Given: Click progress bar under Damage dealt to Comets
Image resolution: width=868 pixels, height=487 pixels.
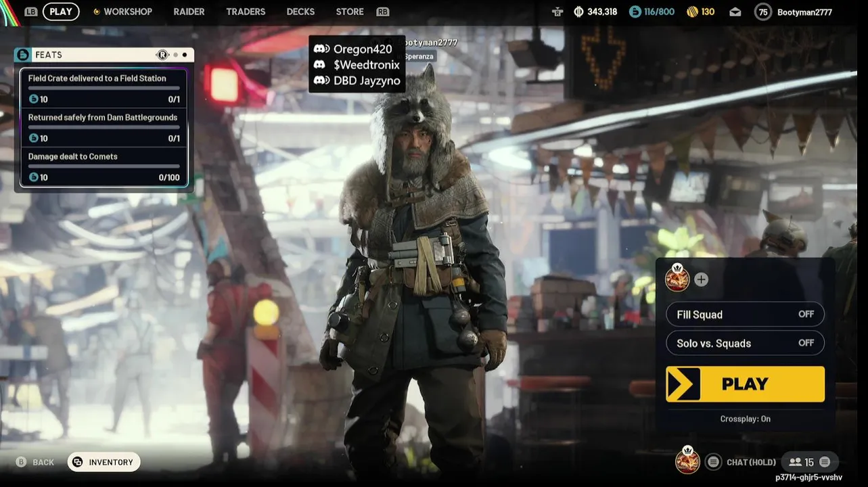Looking at the screenshot, I should click(x=104, y=166).
